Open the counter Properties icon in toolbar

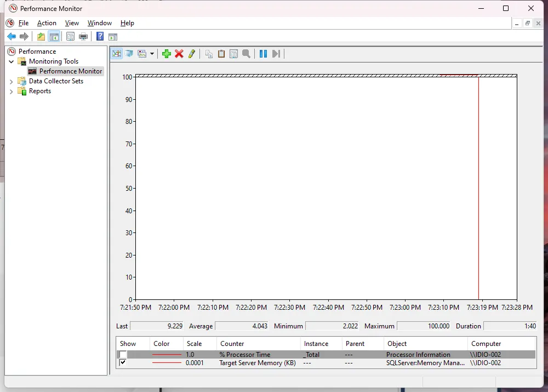234,54
